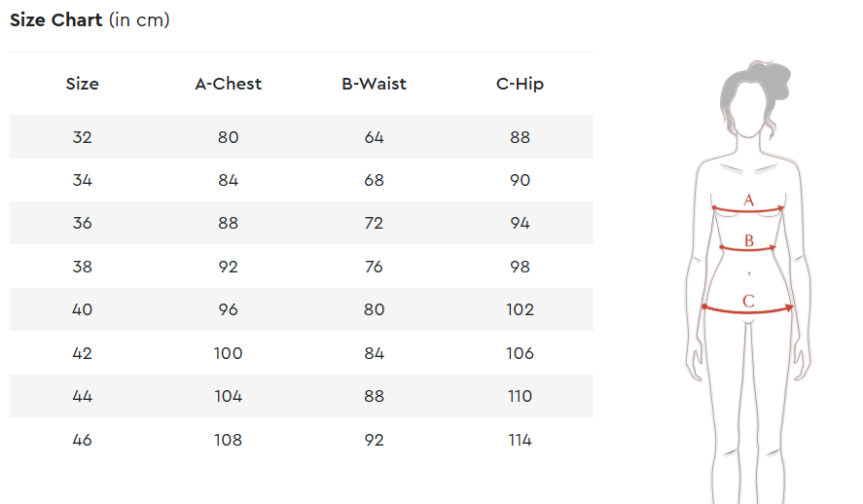Select size 46 in size column
Viewport: 863px width, 504px height.
82,440
